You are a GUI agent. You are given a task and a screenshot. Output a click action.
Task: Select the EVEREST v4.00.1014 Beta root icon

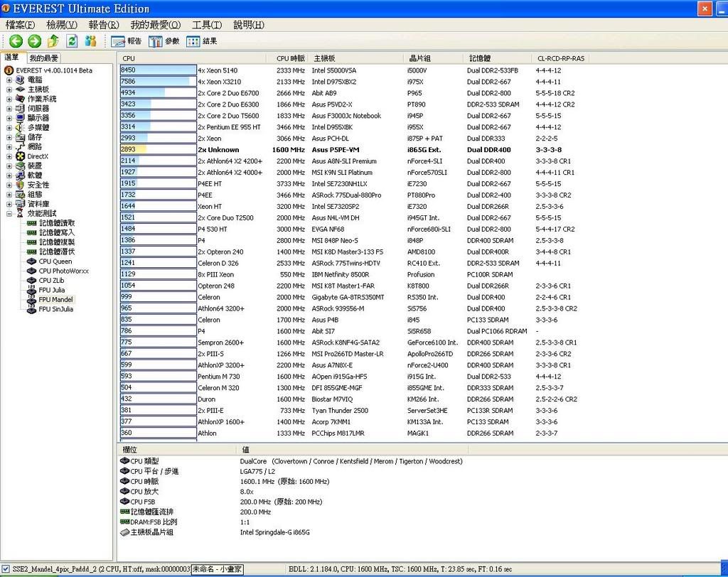coord(9,70)
